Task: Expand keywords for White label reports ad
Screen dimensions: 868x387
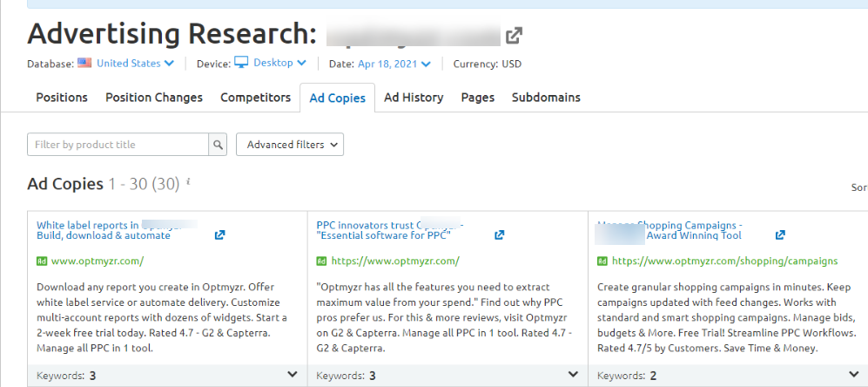Action: pos(293,375)
